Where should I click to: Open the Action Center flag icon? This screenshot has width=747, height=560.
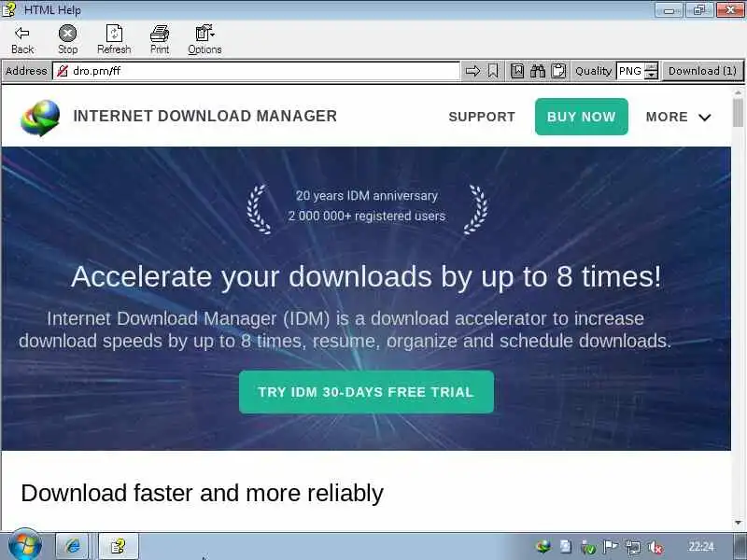click(611, 547)
